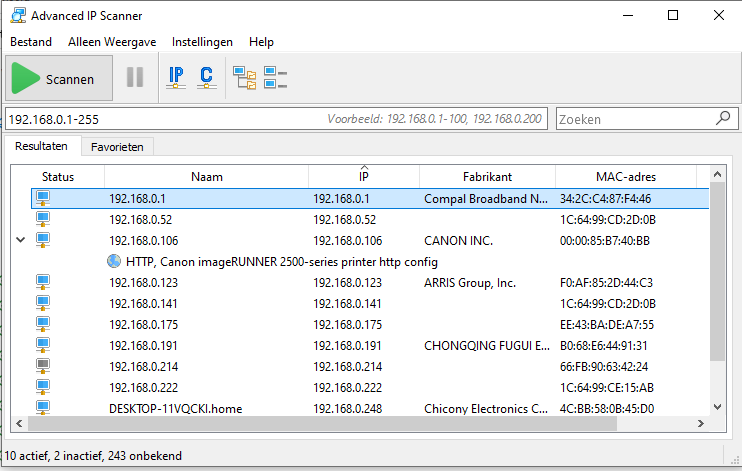The height and width of the screenshot is (471, 742).
Task: Click the expand all tree icon
Action: (244, 78)
